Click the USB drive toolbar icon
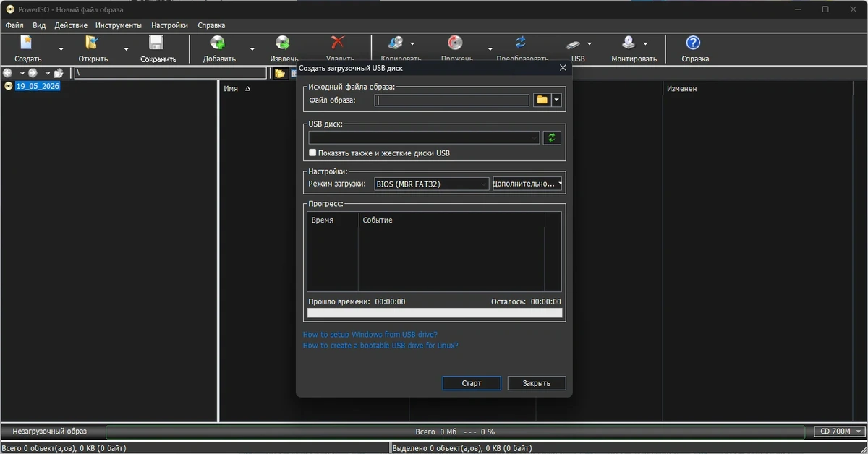 tap(574, 43)
